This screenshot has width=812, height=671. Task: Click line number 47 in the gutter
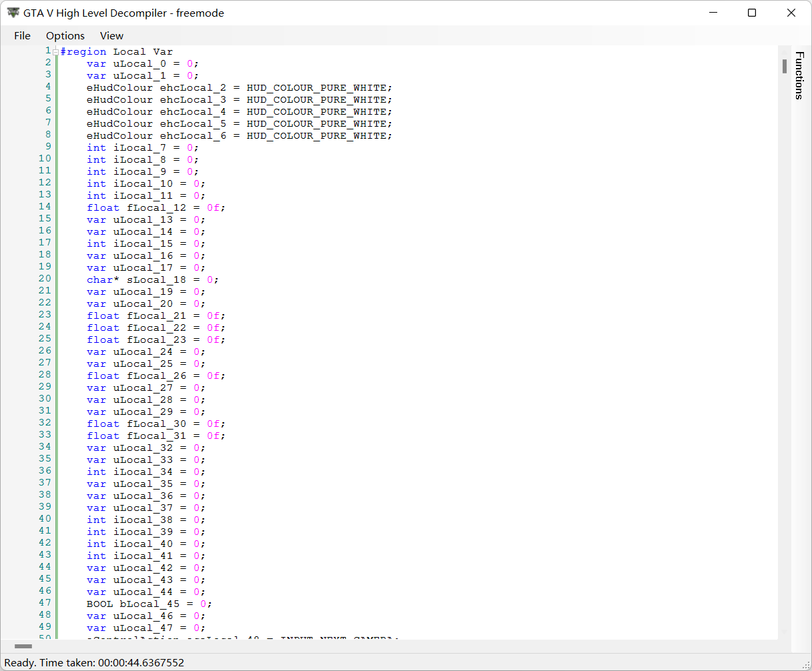[44, 603]
